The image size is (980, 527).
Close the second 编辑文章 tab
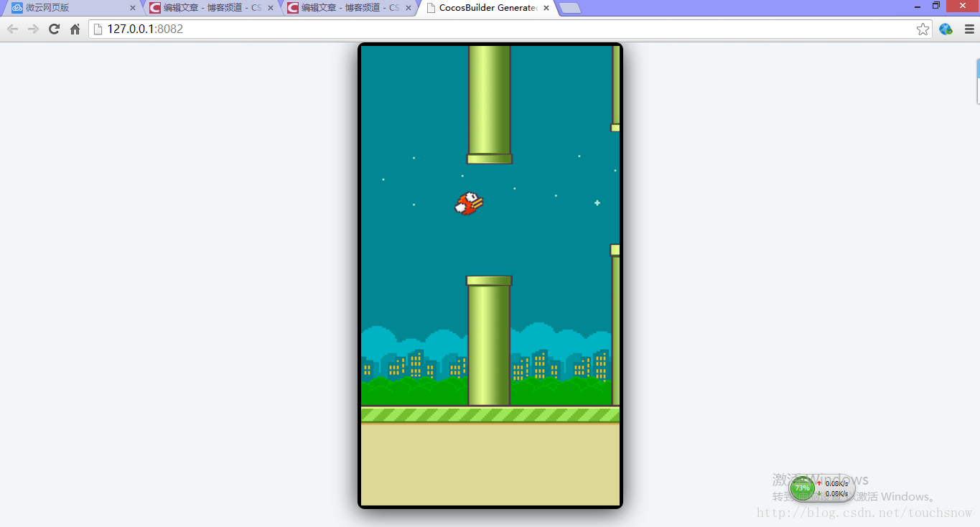pos(409,8)
